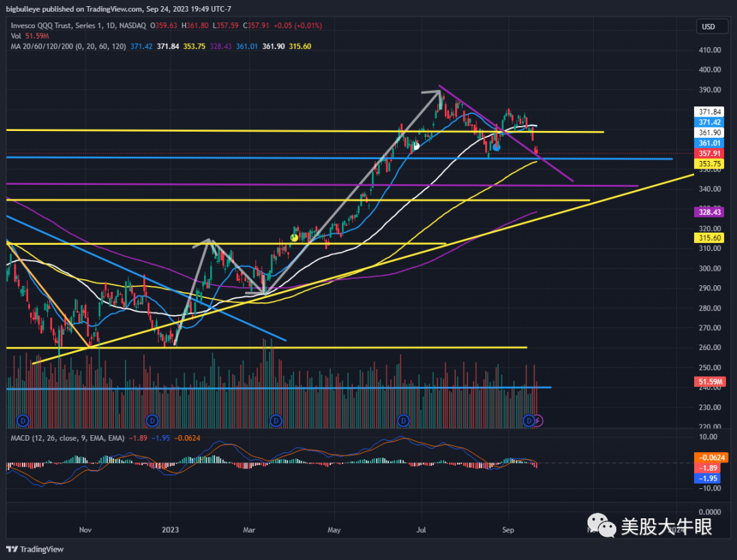The height and width of the screenshot is (560, 737).
Task: Click the purple lightning event icon
Action: tap(538, 420)
